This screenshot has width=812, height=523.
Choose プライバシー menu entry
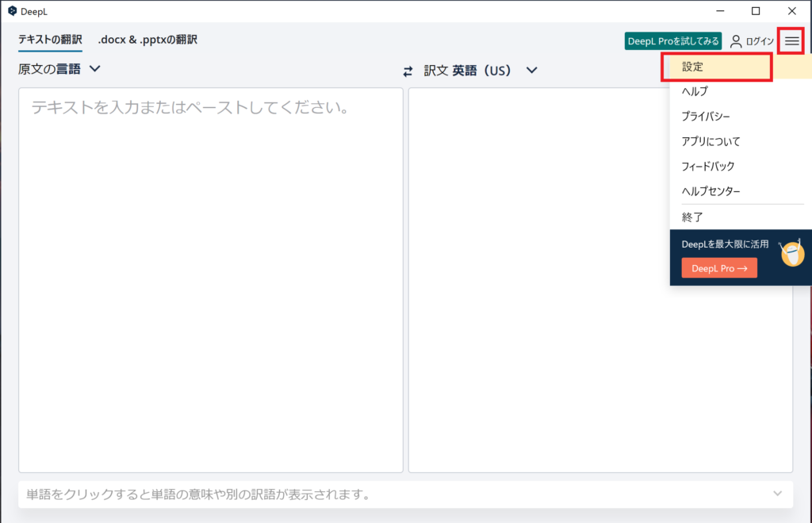(741, 116)
